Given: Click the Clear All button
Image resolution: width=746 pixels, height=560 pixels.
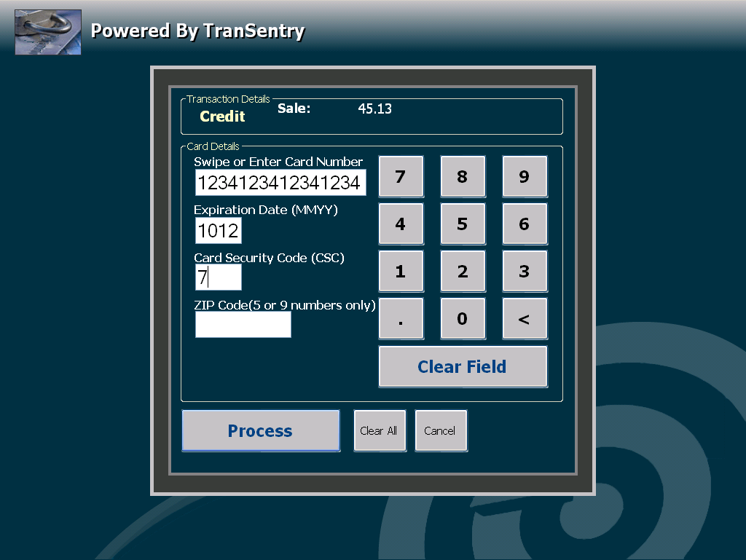Looking at the screenshot, I should pos(380,430).
